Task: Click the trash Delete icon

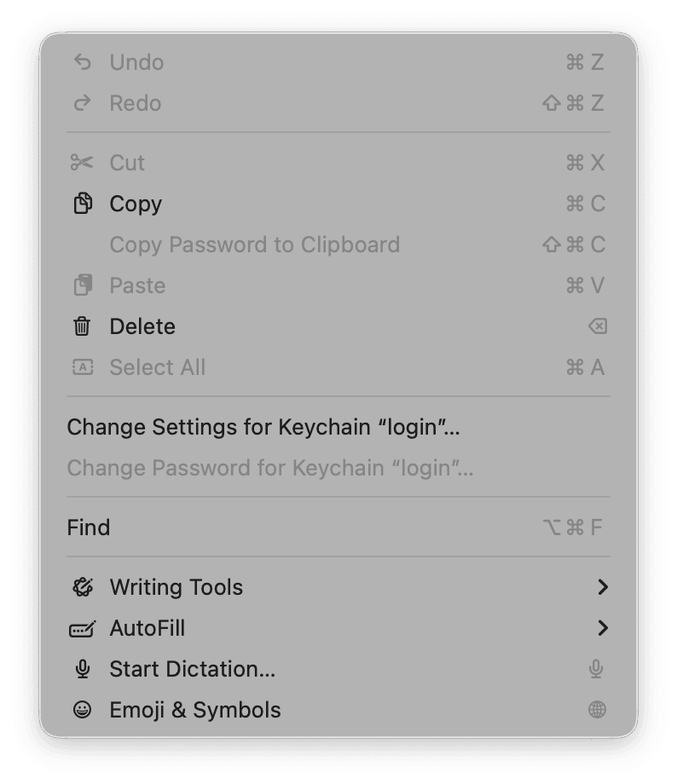Action: pos(84,326)
